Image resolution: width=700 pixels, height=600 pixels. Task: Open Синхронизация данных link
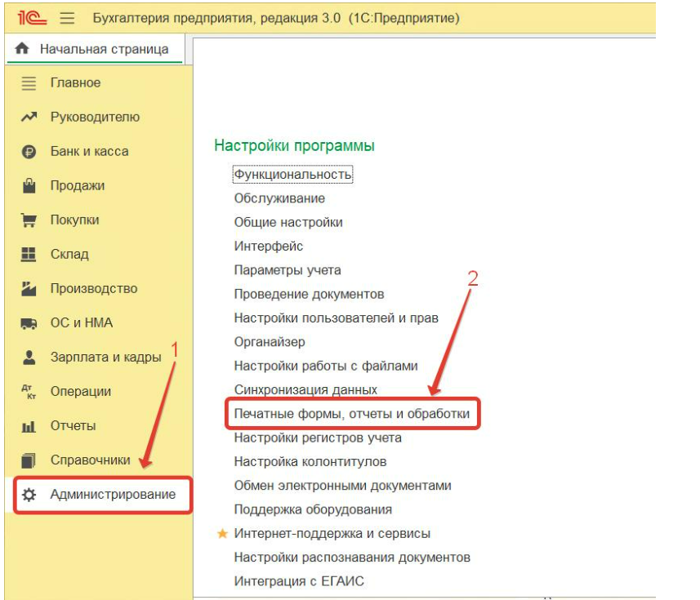[x=305, y=390]
